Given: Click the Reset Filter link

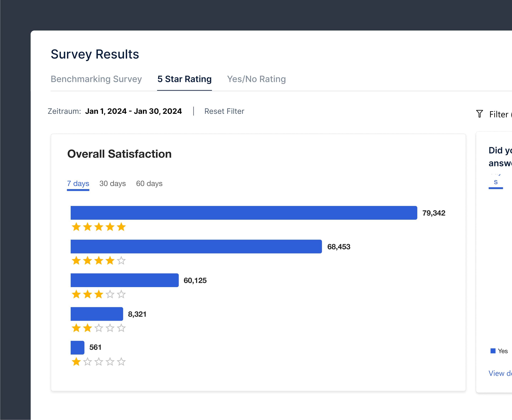Looking at the screenshot, I should 224,111.
